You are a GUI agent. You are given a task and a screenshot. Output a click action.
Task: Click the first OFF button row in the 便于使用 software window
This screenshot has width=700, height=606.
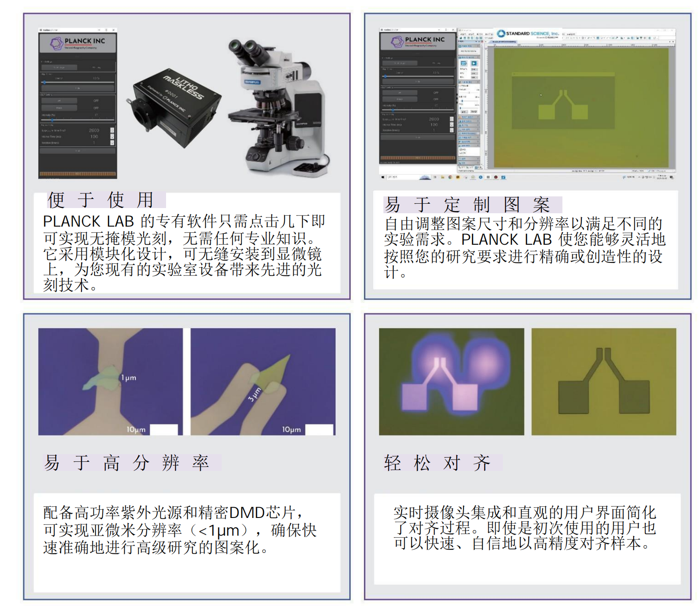point(78,101)
